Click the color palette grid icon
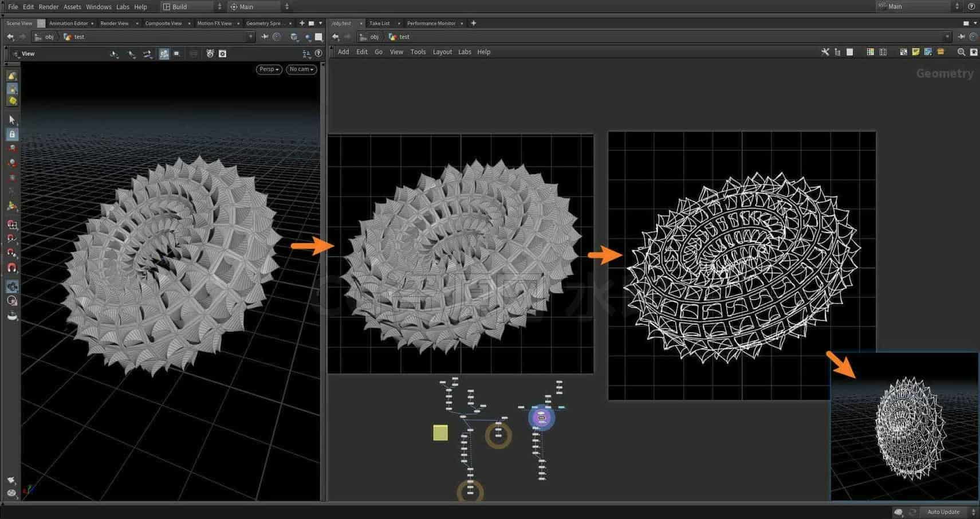Image resolution: width=980 pixels, height=519 pixels. 871,52
